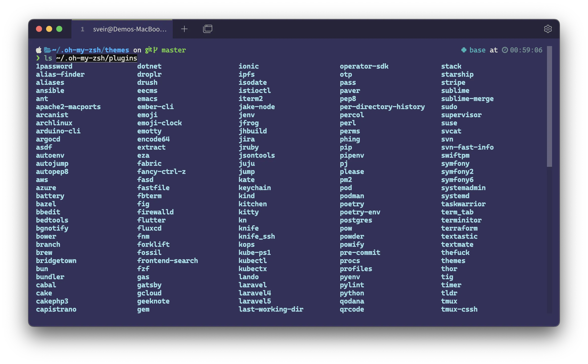588x364 pixels.
Task: Click the clock icon beside 00:59:06
Action: 505,50
